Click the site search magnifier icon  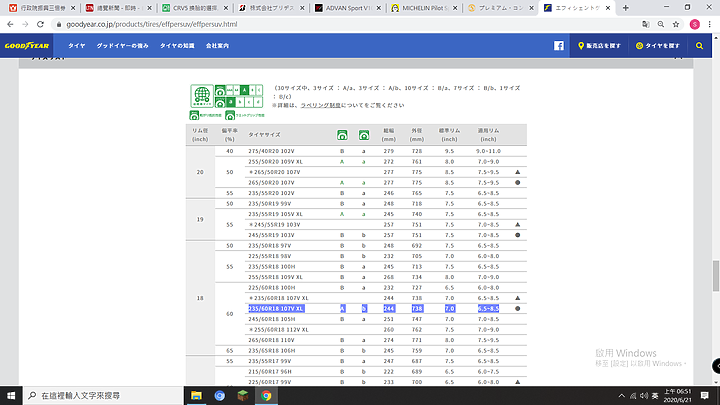(699, 45)
